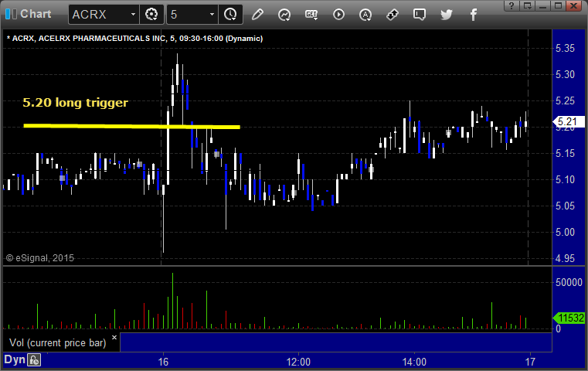Viewport: 588px width, 371px height.
Task: Share chart via Facebook icon
Action: point(473,15)
